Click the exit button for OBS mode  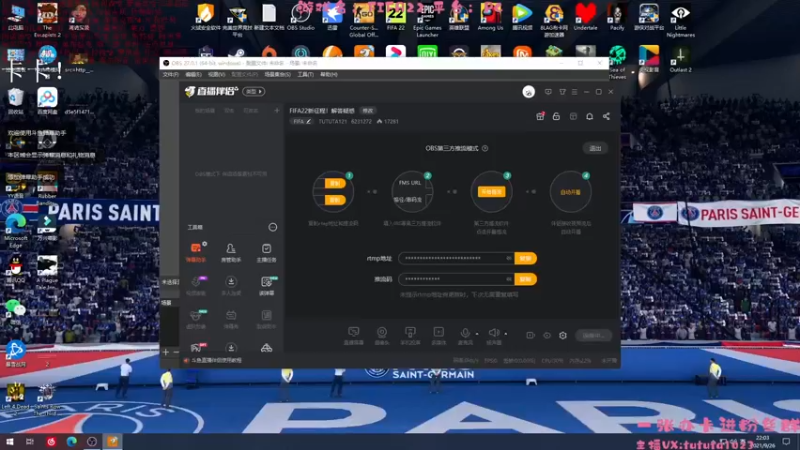coord(595,148)
